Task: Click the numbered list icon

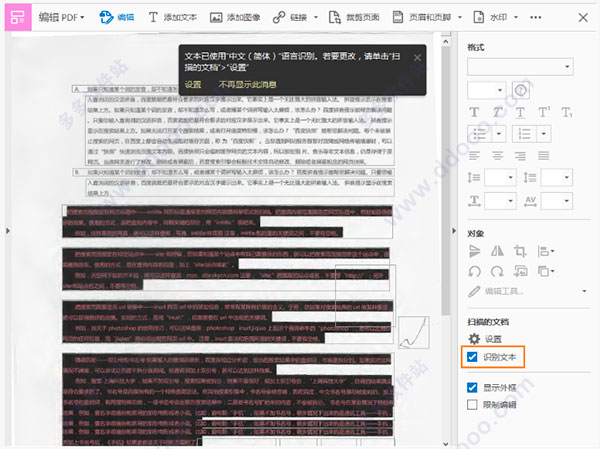Action: point(524,134)
